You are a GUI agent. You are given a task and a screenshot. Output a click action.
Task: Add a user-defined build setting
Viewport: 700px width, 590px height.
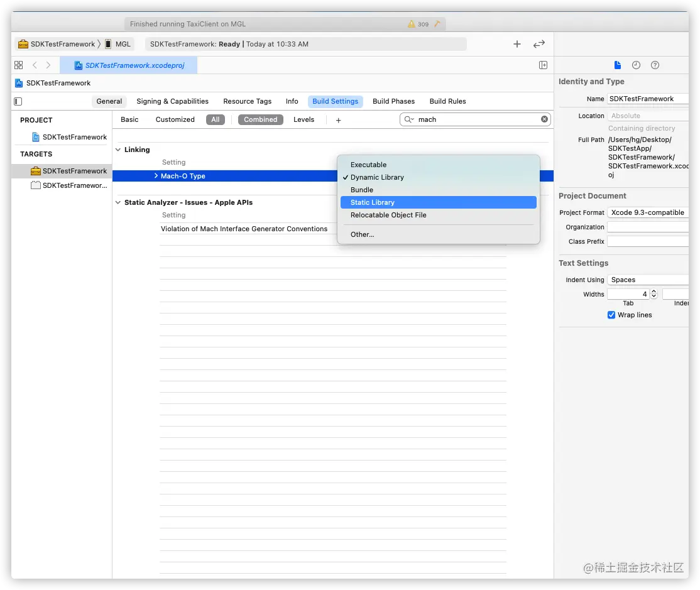pyautogui.click(x=339, y=120)
